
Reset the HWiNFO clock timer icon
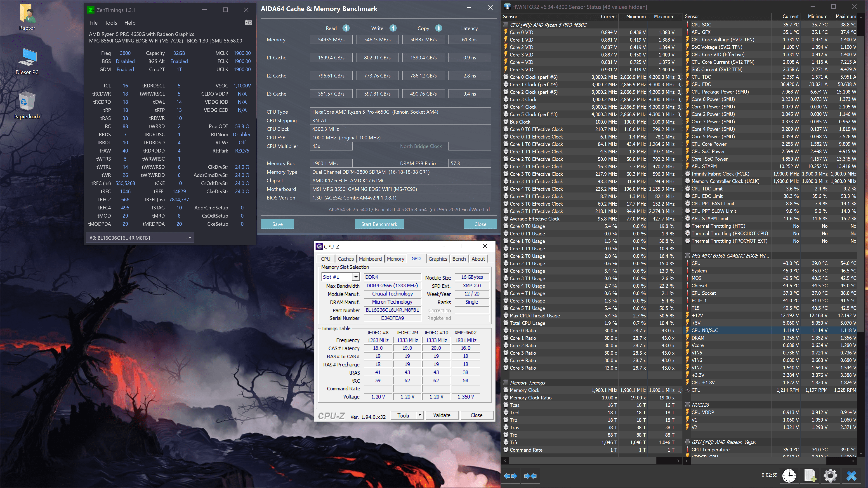pyautogui.click(x=789, y=476)
